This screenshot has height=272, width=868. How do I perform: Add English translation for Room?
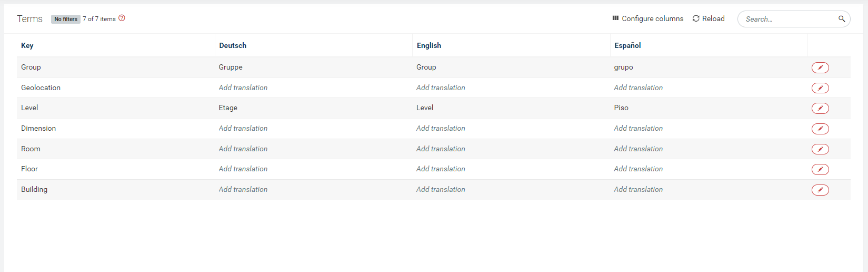pos(441,149)
